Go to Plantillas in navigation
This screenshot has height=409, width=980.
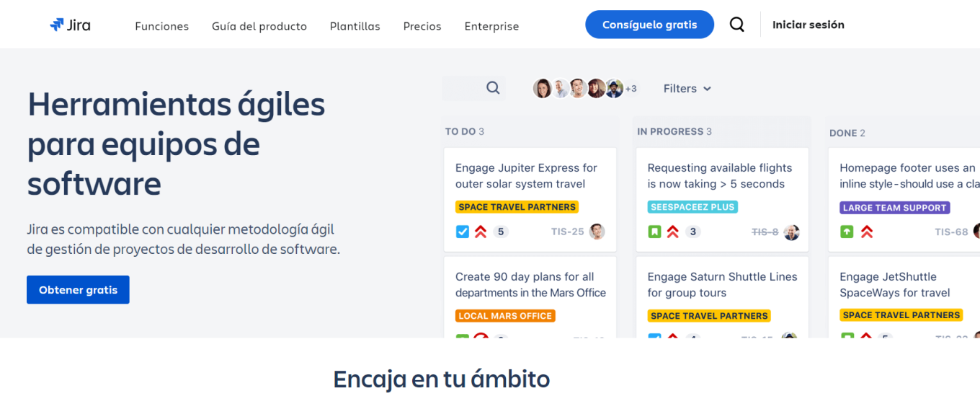(355, 26)
